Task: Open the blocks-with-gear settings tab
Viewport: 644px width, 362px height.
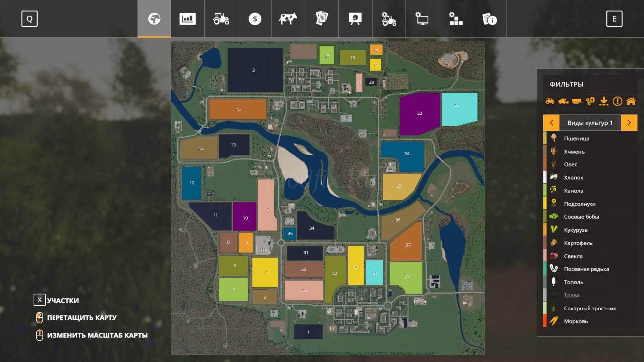Action: point(456,19)
